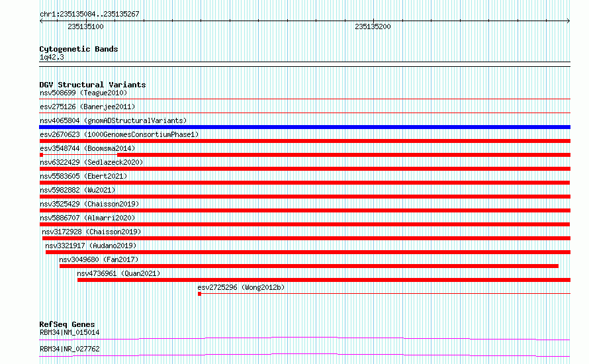This screenshot has width=589, height=364.
Task: Select esv2725296 (Wong2012b) variant label
Action: coord(241,287)
